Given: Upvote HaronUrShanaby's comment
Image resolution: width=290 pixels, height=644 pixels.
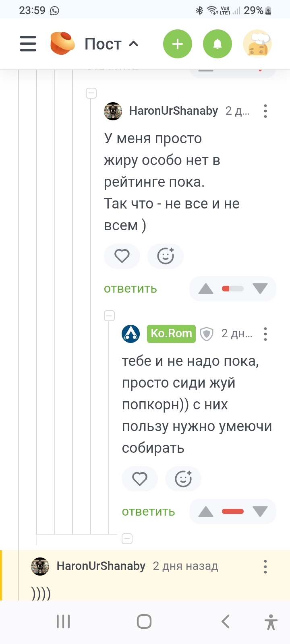Looking at the screenshot, I should (x=206, y=289).
